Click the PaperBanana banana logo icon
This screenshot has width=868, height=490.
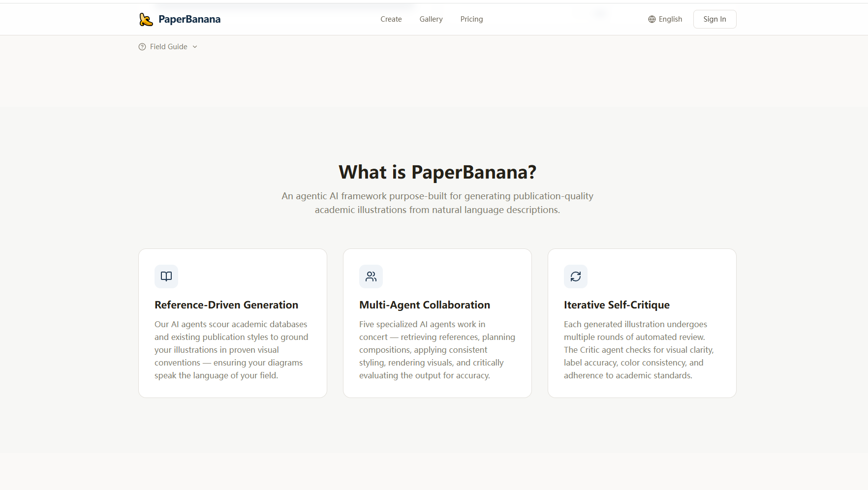coord(146,19)
